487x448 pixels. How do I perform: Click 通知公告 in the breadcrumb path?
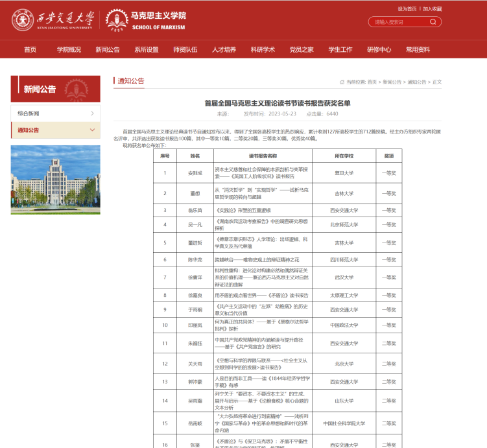tap(416, 82)
